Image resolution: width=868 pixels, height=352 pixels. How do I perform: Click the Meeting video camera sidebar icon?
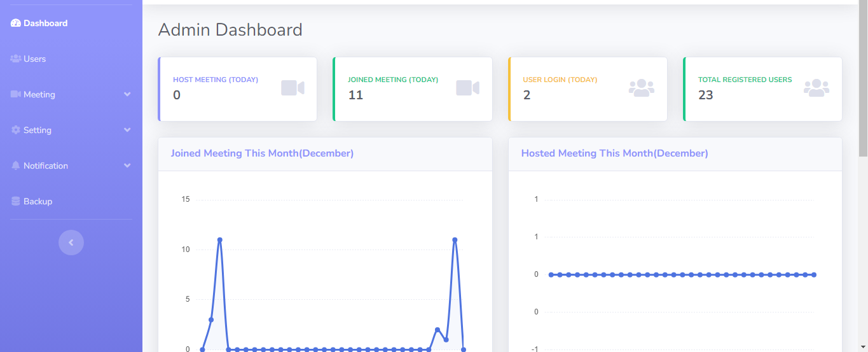coord(16,95)
